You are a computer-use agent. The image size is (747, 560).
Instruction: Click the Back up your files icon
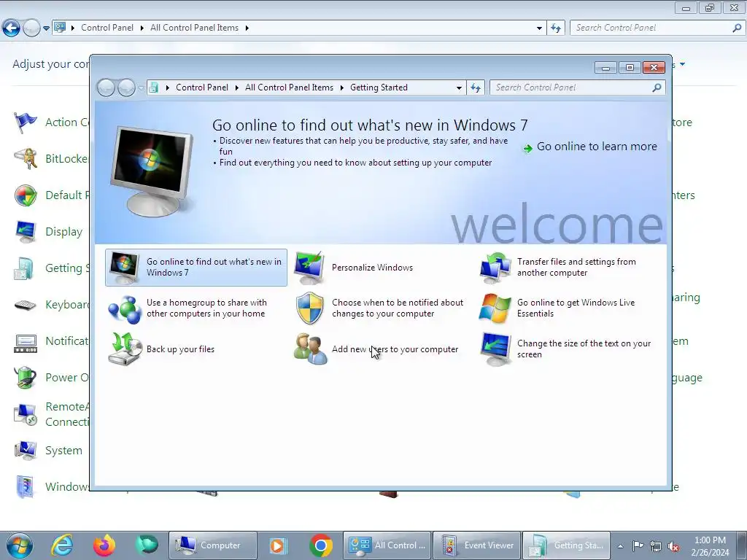tap(124, 349)
